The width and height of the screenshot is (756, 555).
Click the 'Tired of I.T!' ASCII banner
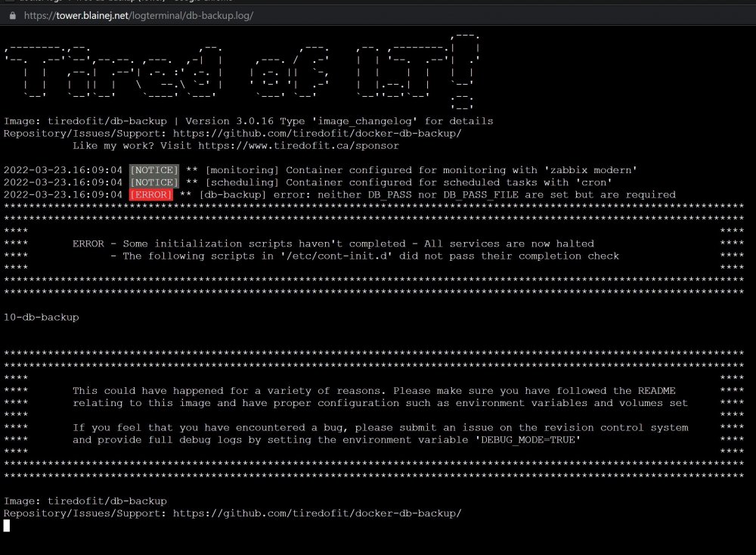click(x=242, y=71)
